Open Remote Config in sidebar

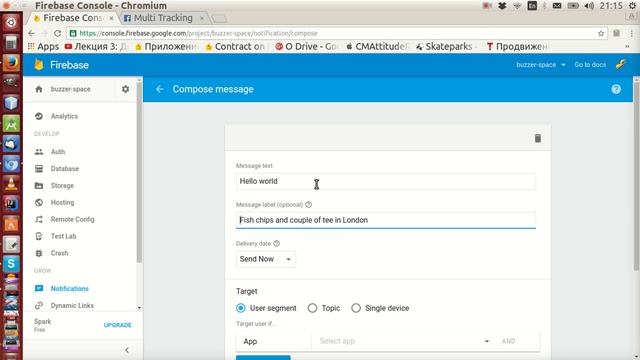tap(72, 219)
